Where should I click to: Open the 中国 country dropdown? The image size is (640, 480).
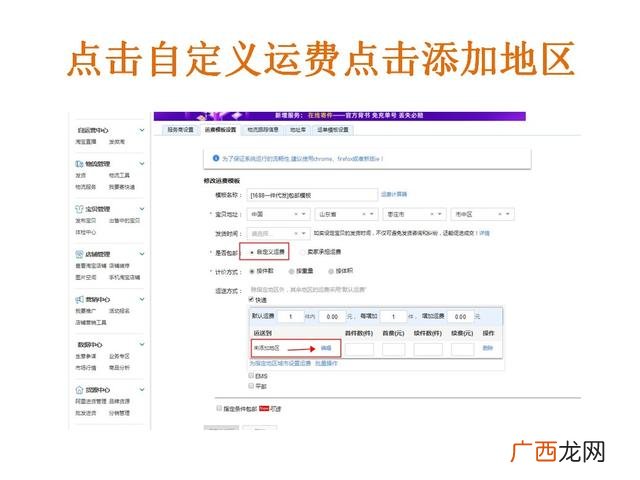[x=304, y=214]
